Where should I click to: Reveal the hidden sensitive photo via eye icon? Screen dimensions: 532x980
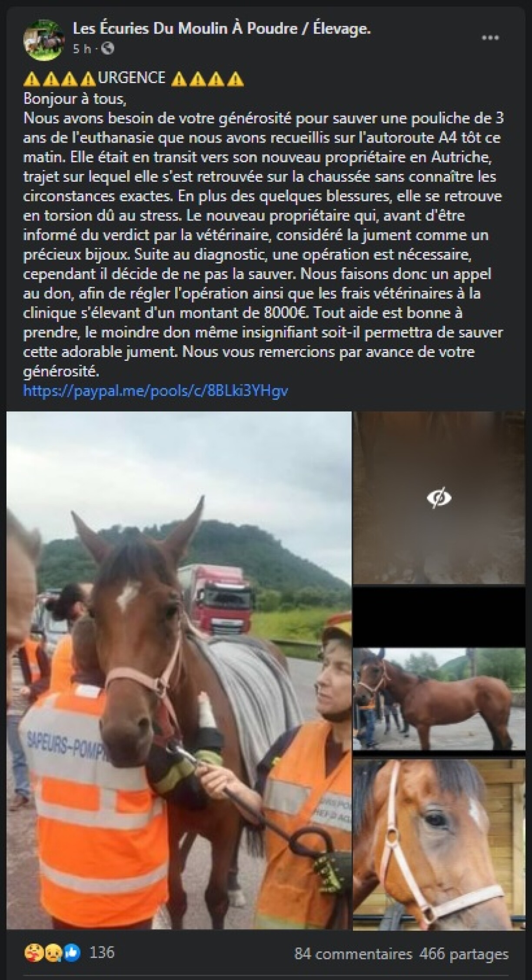point(439,497)
